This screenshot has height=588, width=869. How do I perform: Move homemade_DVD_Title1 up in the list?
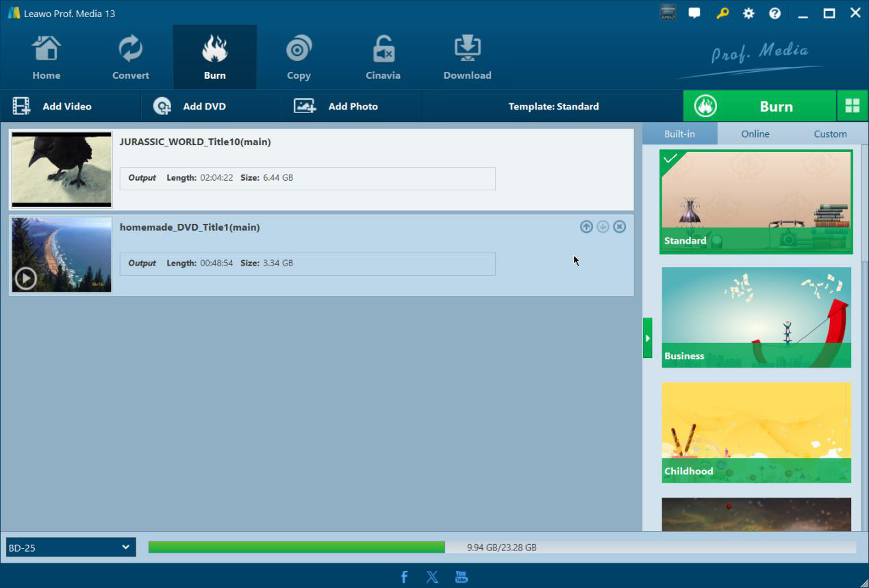(x=586, y=227)
